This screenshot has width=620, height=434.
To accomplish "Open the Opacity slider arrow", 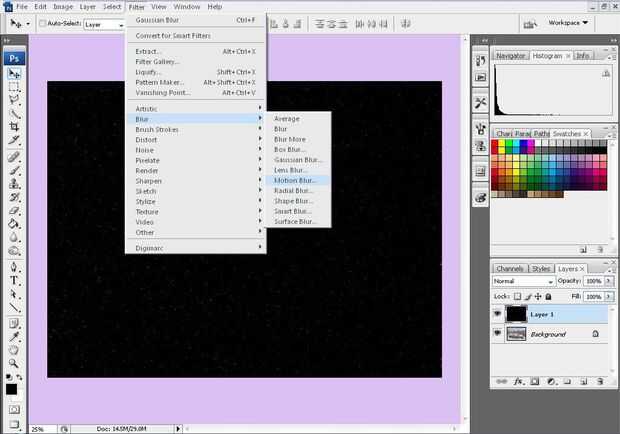I will 609,281.
